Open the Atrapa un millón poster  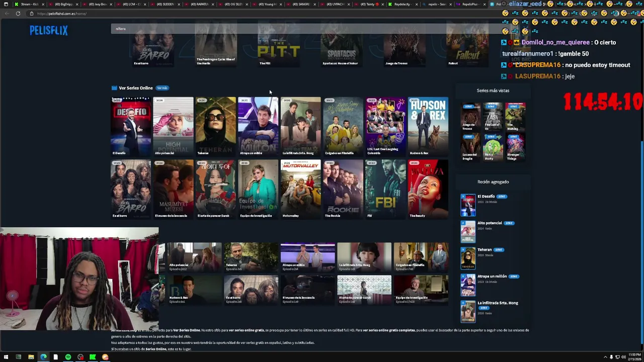258,126
